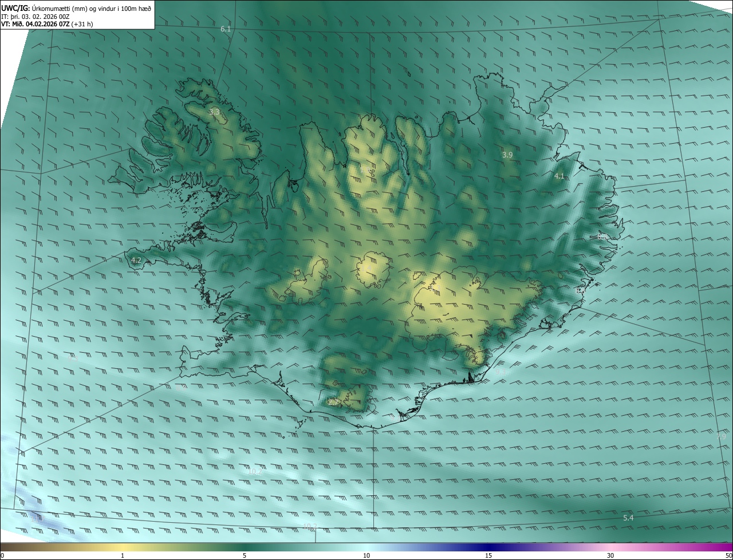Click the map value label 4.1
The image size is (733, 560).
(559, 176)
